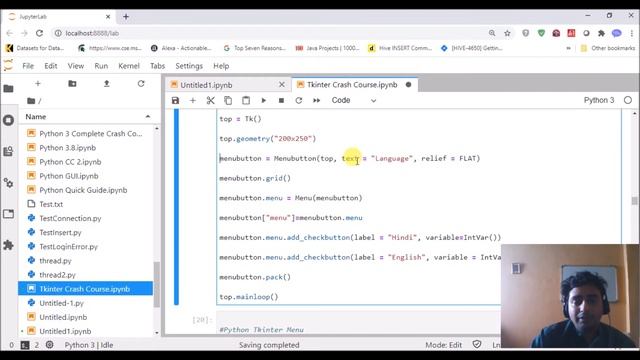640x360 pixels.
Task: Open the Datasets for Data... bookmark
Action: pos(35,48)
